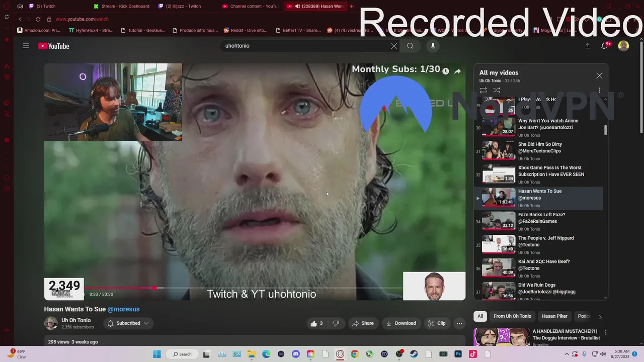Open HyfenFlux4 bookmark
Screen dimensions: 644x362
(91, 30)
